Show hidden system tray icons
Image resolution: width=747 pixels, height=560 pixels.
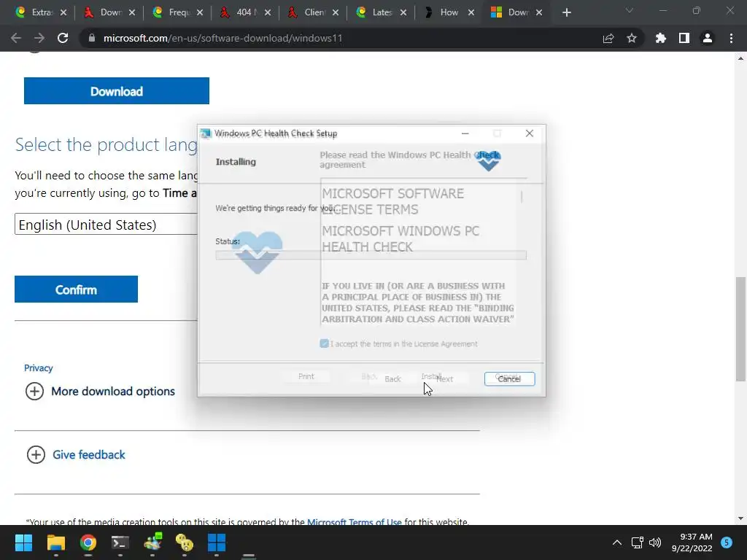tap(617, 542)
